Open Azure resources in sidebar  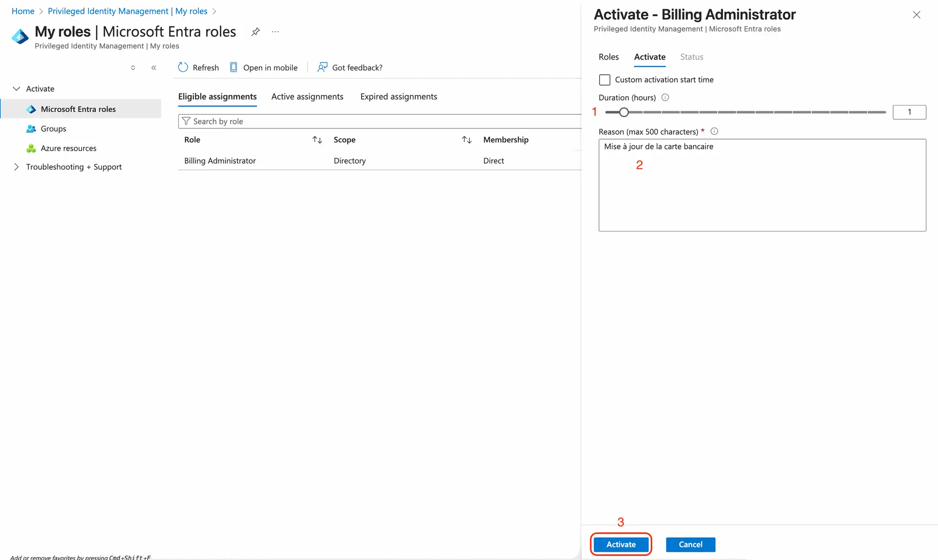click(x=68, y=148)
